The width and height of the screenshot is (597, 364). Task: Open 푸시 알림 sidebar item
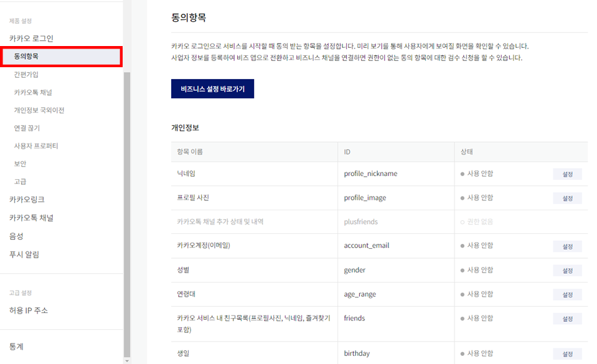(24, 254)
